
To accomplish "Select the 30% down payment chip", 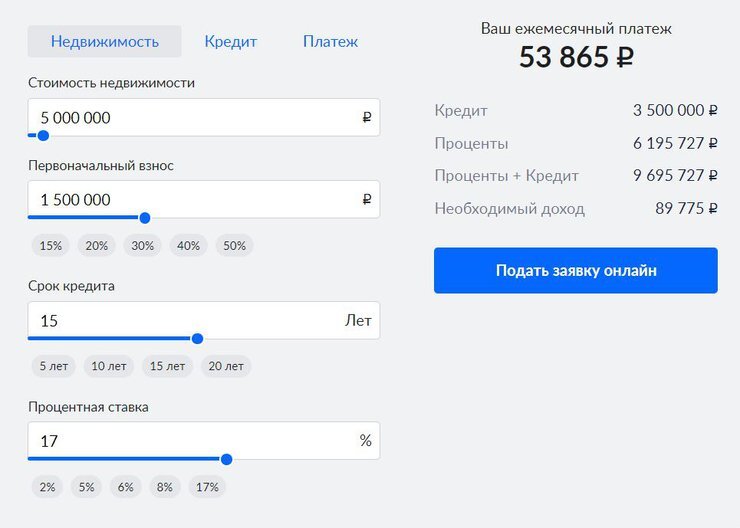I will click(142, 245).
